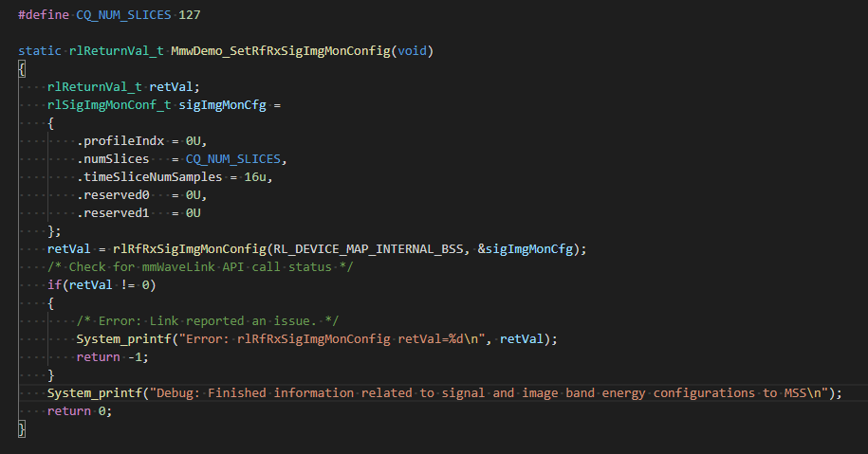Click the rlRfRxSigImgMonConfig function call

point(190,249)
